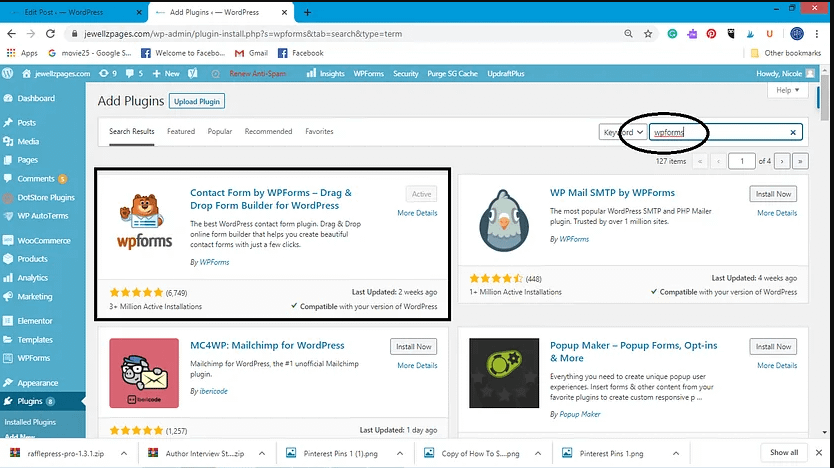The width and height of the screenshot is (834, 468).
Task: Open Analytics sidebar menu
Action: 32,278
